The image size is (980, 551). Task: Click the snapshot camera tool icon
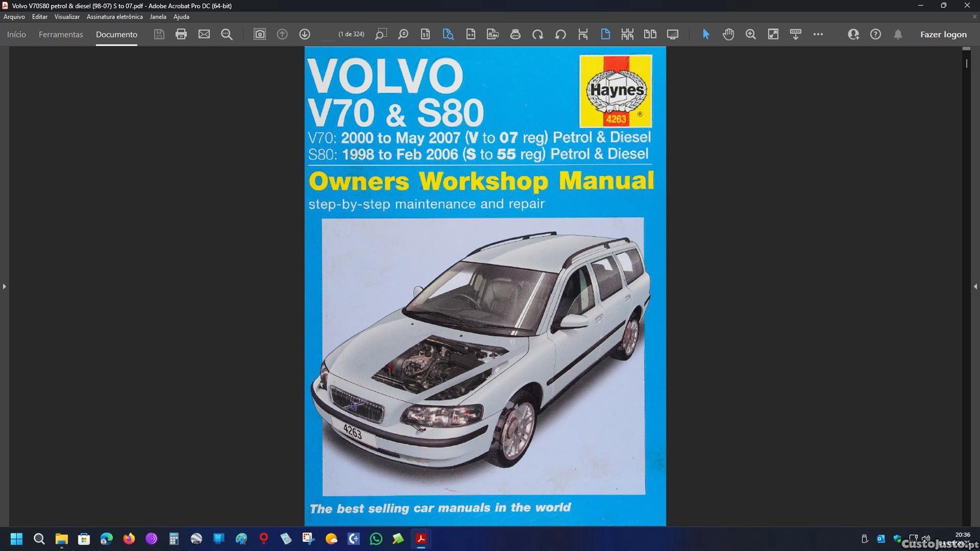coord(259,35)
